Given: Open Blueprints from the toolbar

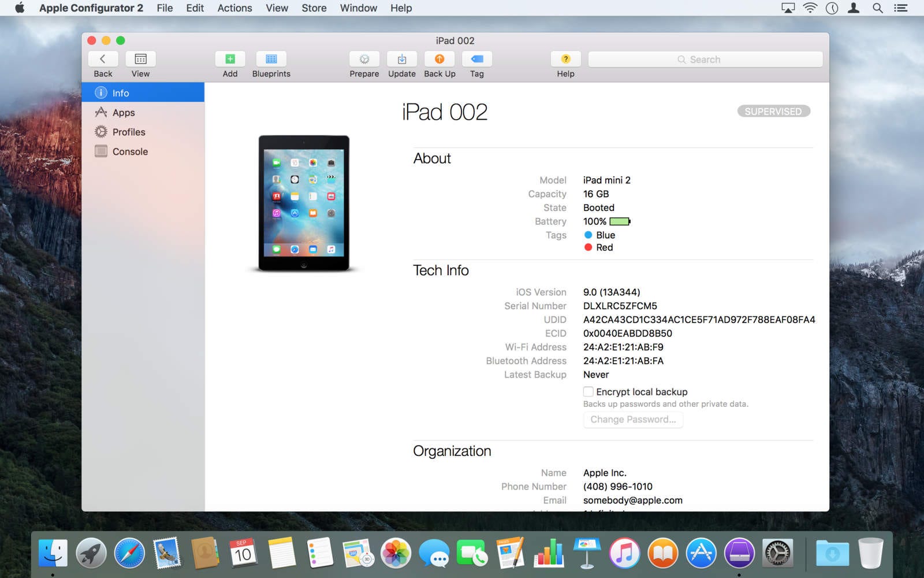Looking at the screenshot, I should coord(271,59).
